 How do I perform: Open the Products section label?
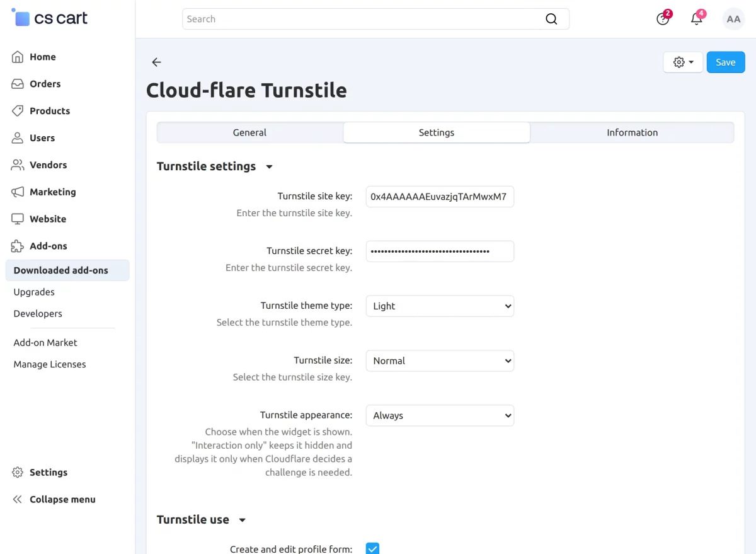(x=50, y=111)
